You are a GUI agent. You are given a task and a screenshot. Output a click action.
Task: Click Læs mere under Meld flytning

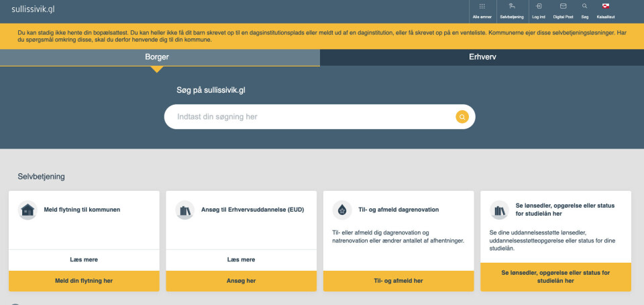coord(84,259)
